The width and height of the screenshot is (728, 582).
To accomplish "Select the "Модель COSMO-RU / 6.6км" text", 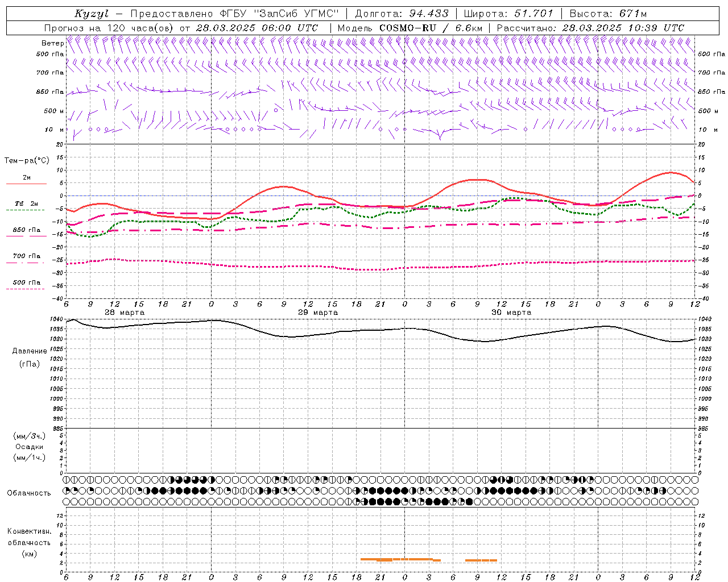I will pyautogui.click(x=410, y=28).
